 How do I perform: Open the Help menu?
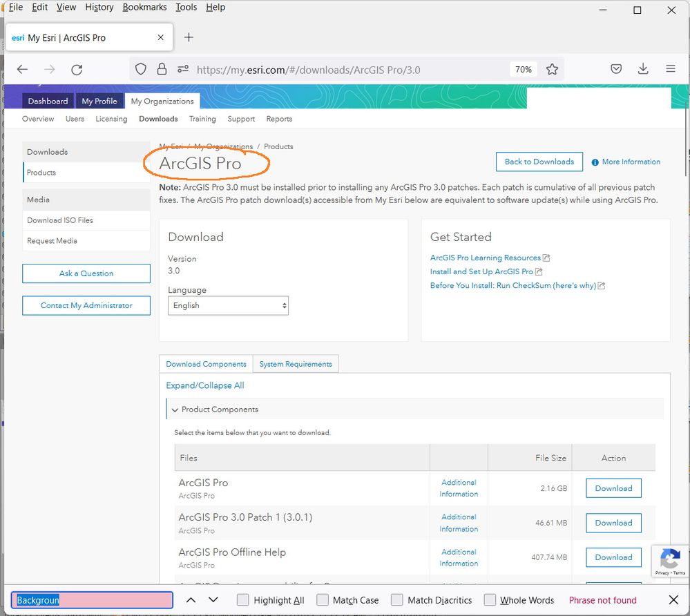(215, 7)
